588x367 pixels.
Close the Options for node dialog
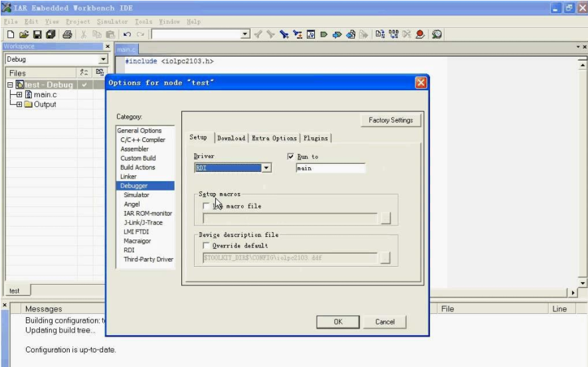click(421, 82)
